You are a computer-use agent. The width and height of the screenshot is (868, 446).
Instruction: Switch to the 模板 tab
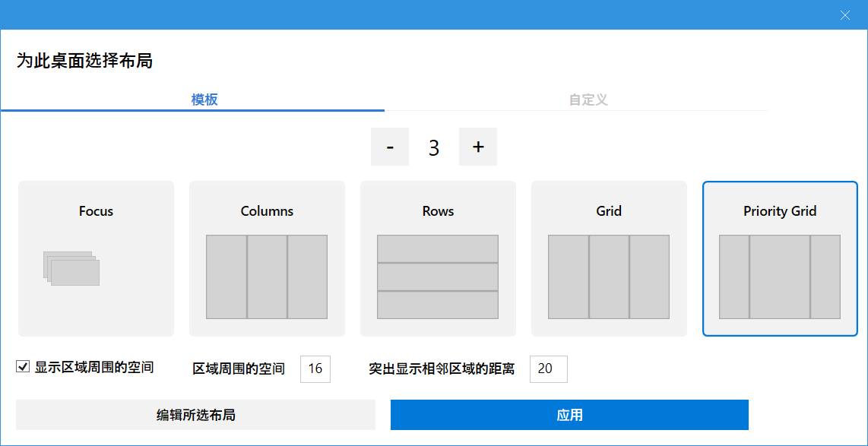click(204, 100)
